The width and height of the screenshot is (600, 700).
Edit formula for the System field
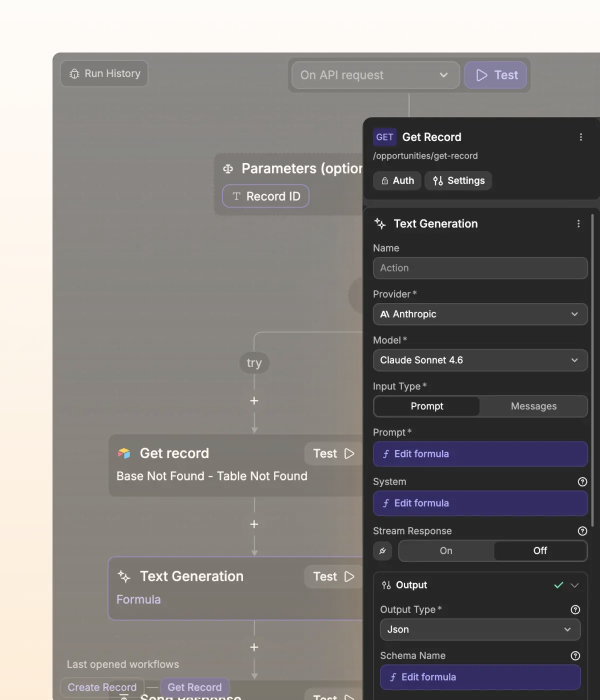[480, 503]
